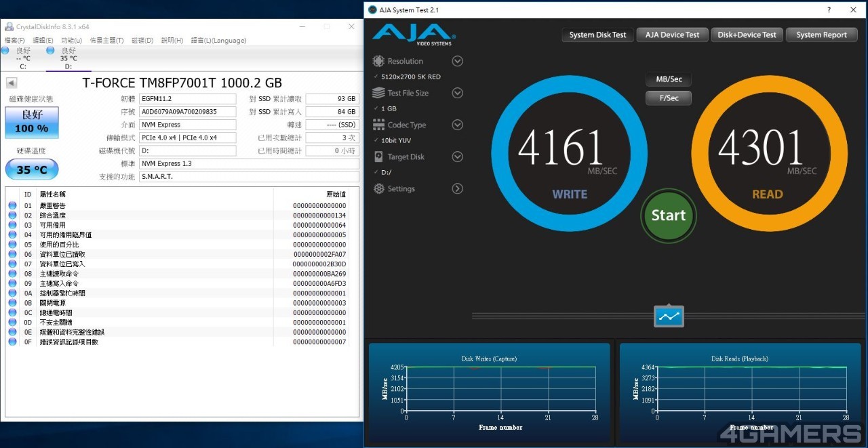868x448 pixels.
Task: Click the C: drive status orb
Action: click(x=5, y=50)
